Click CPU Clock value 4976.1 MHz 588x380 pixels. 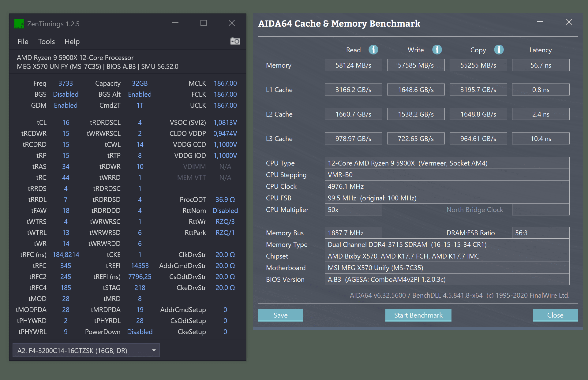[447, 186]
